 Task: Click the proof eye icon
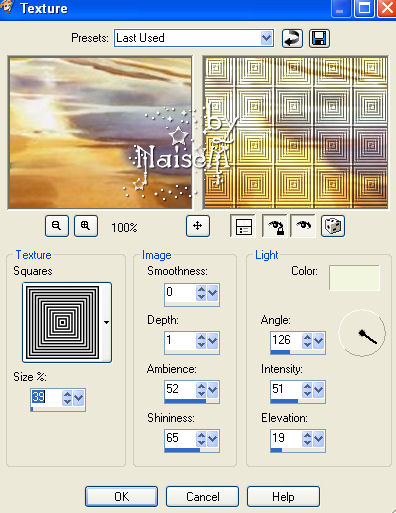[303, 226]
